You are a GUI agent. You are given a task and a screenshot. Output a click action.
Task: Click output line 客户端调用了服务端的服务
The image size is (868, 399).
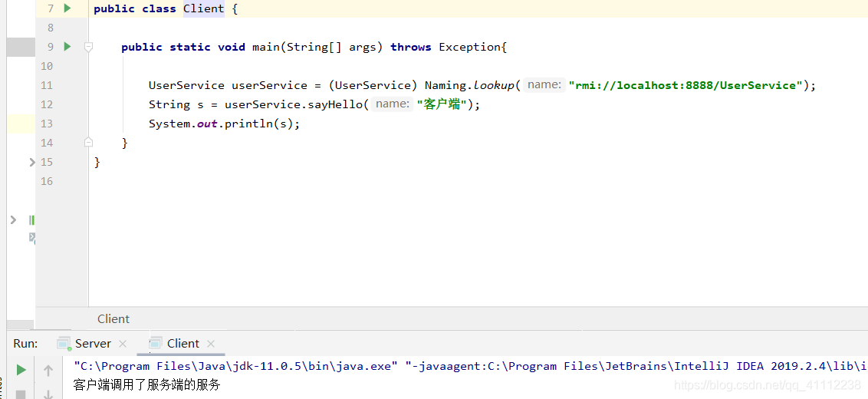[x=146, y=384]
